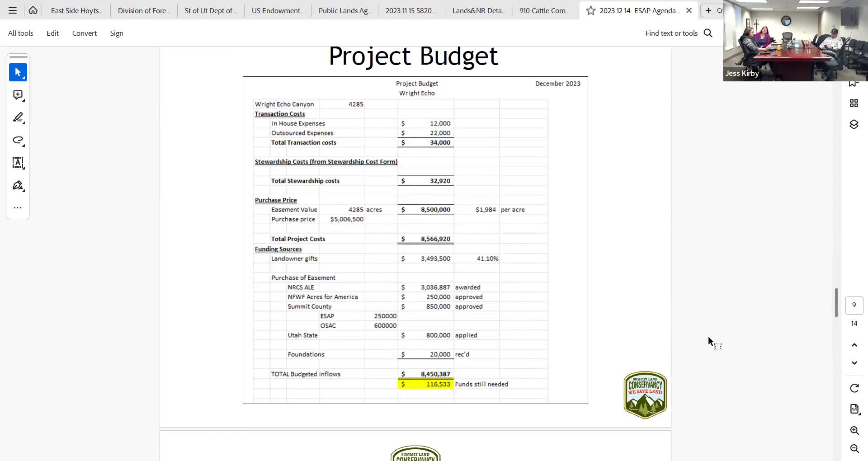Open the Draw freehand tool
The image size is (868, 461).
pos(18,141)
